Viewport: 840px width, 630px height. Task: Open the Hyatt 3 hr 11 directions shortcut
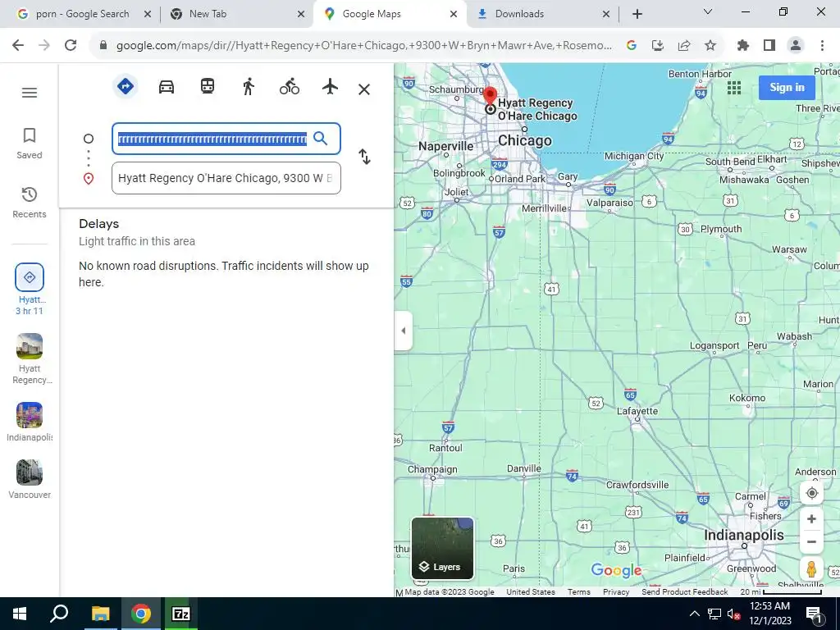coord(30,290)
